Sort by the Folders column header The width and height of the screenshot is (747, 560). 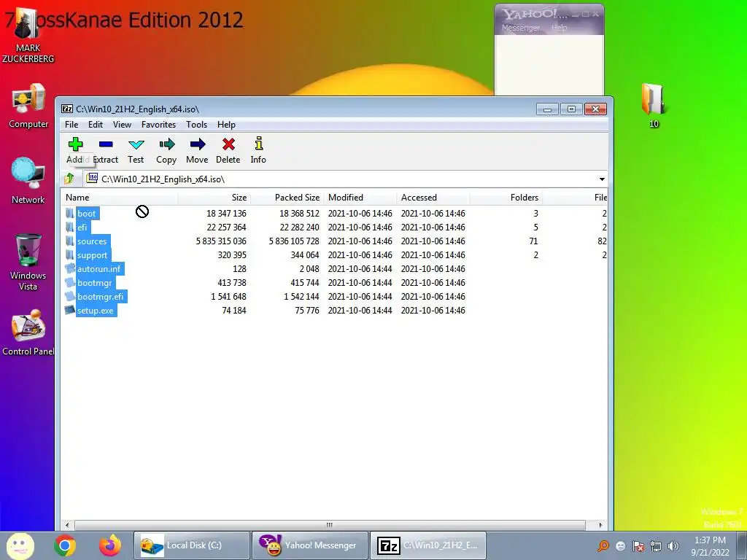coord(506,197)
